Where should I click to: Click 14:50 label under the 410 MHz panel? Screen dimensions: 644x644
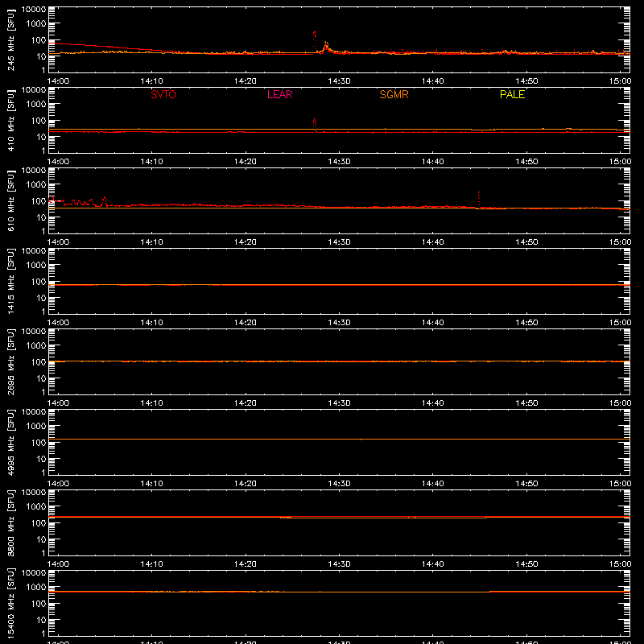coord(526,162)
